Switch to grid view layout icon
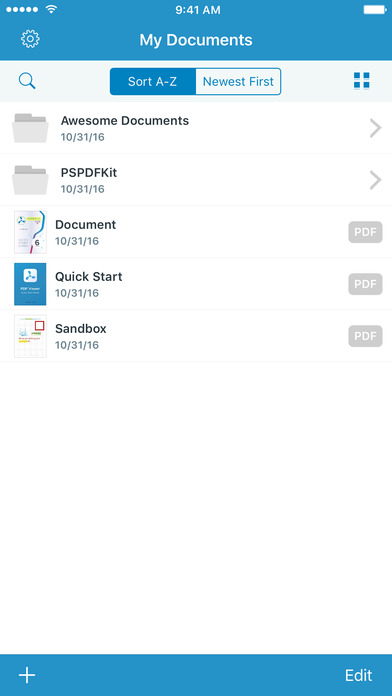This screenshot has height=696, width=392. [x=362, y=81]
